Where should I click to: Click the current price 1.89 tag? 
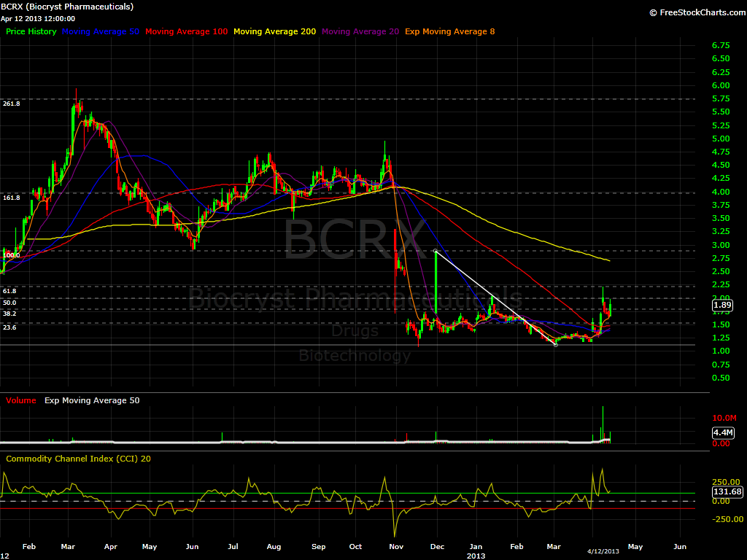point(722,306)
